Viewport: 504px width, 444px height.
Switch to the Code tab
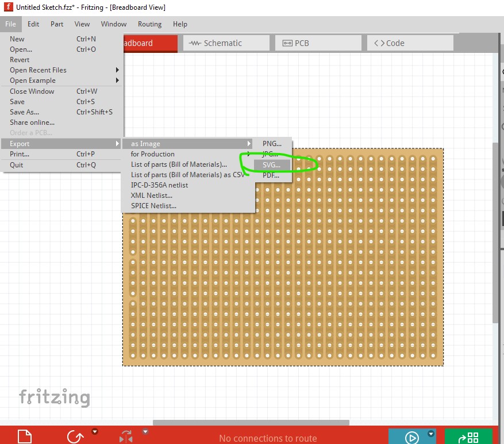pos(410,43)
